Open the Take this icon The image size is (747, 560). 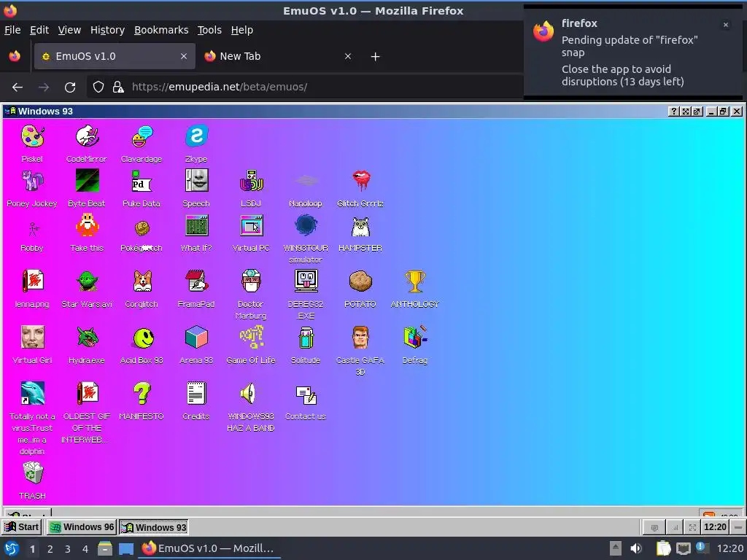[x=87, y=226]
